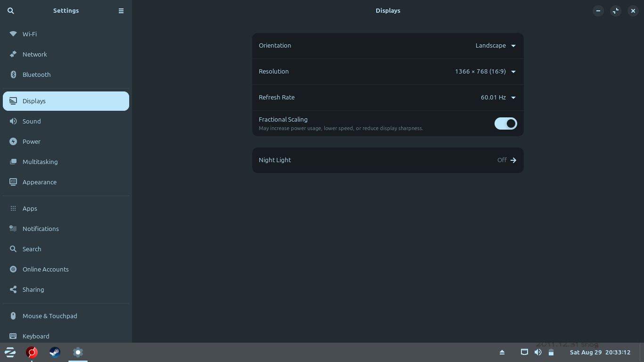Open Night Light settings arrow
644x362 pixels.
(513, 160)
